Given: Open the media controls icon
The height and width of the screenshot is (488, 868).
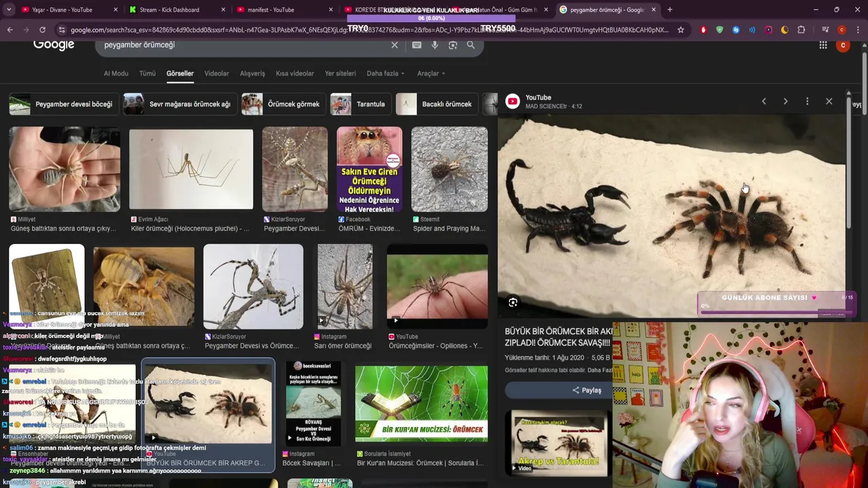Looking at the screenshot, I should 825,30.
